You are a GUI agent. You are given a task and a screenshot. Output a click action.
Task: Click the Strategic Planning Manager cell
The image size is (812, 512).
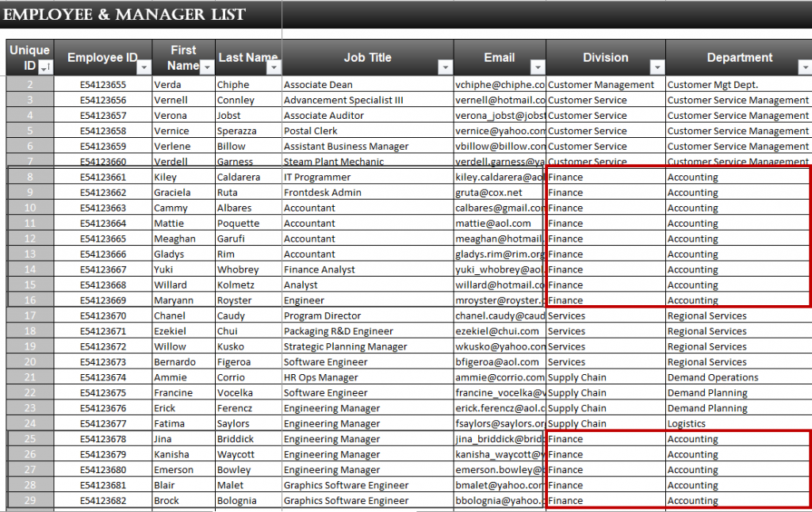pos(345,347)
